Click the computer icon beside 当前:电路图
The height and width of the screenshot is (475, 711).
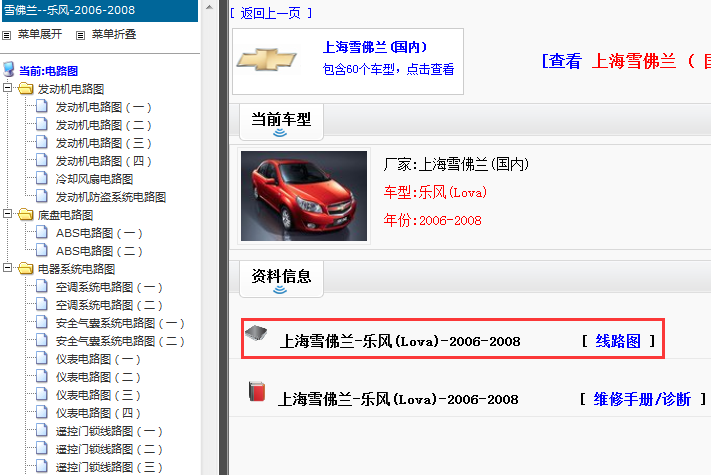9,69
